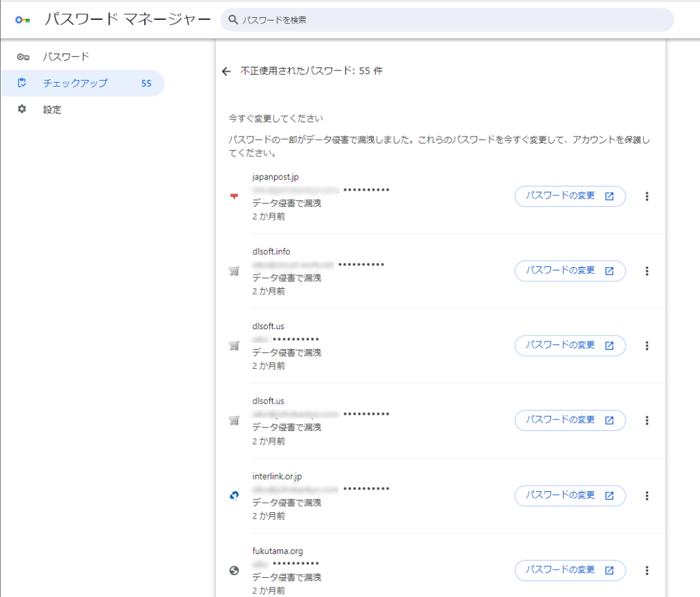The width and height of the screenshot is (700, 597).
Task: Click the fukutama.org globe favicon
Action: pyautogui.click(x=234, y=570)
